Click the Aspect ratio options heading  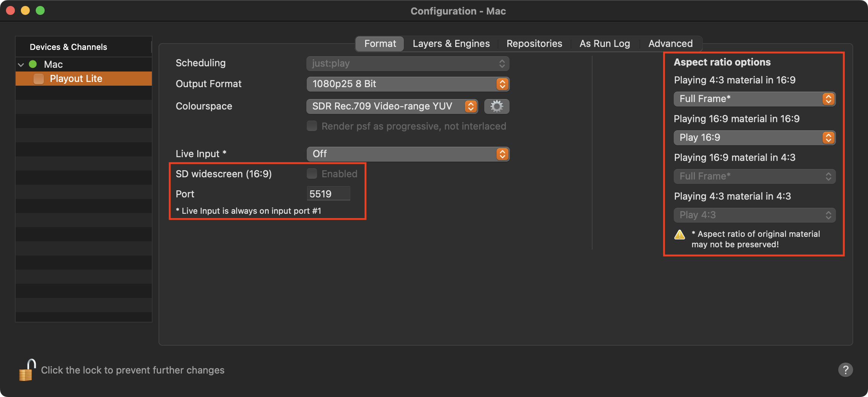click(x=722, y=62)
